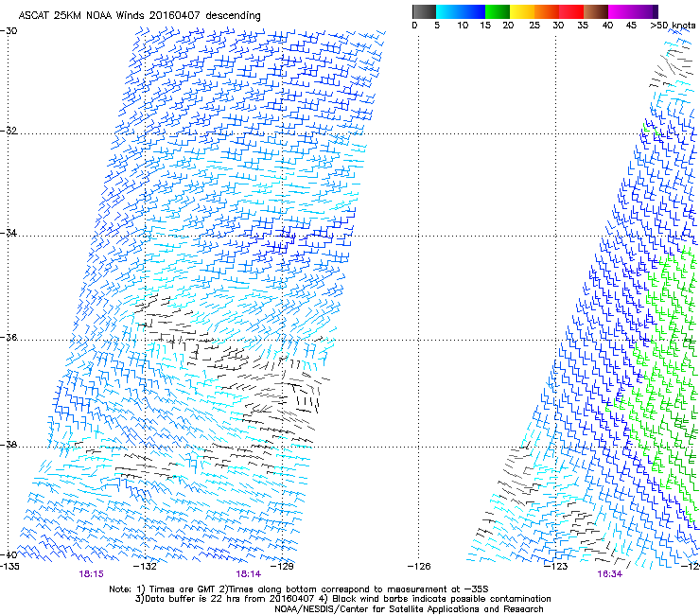Screen dimensions: 700x615
Task: Click the brown 35-40 knot color band
Action: [596, 11]
